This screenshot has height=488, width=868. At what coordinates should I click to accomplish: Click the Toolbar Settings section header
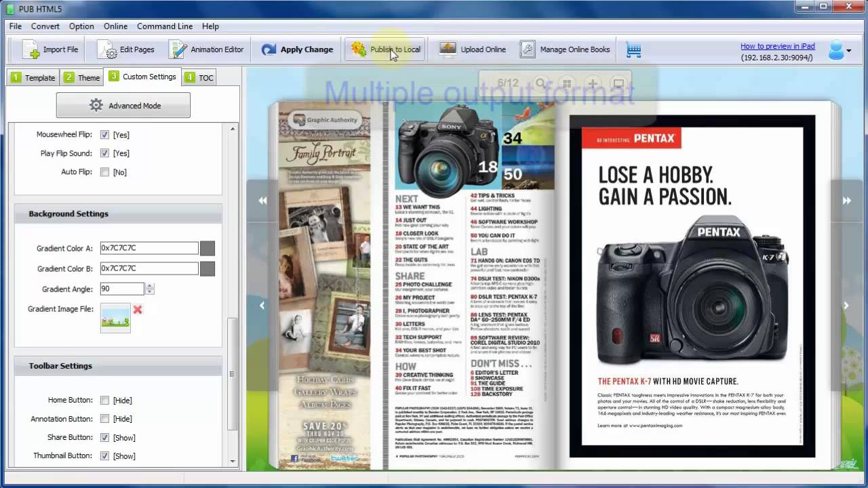click(x=118, y=366)
